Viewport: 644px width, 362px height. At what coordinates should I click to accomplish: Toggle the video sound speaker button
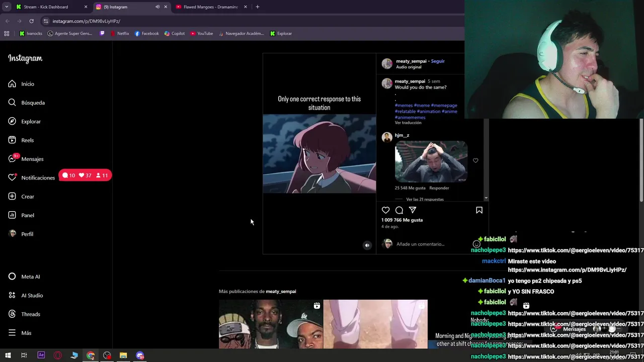367,245
